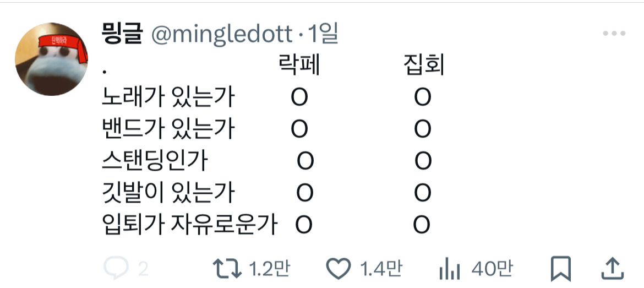Click the 1.4만 likes count
The width and height of the screenshot is (644, 288).
381,269
